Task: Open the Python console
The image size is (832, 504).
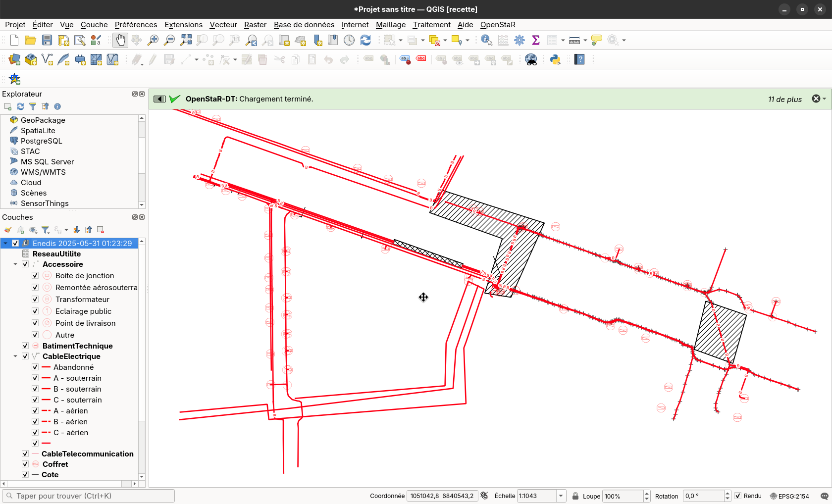Action: click(555, 59)
